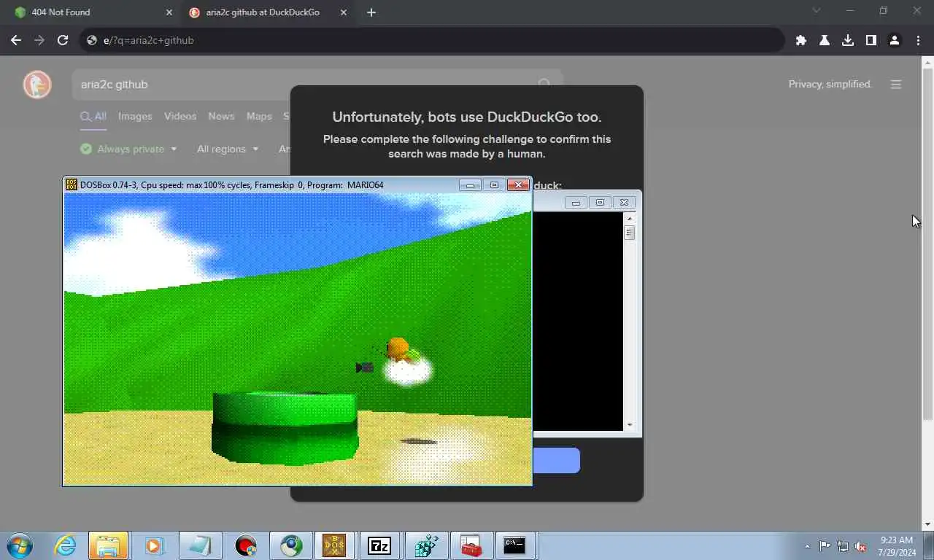Reload the current page
934x560 pixels.
[63, 40]
